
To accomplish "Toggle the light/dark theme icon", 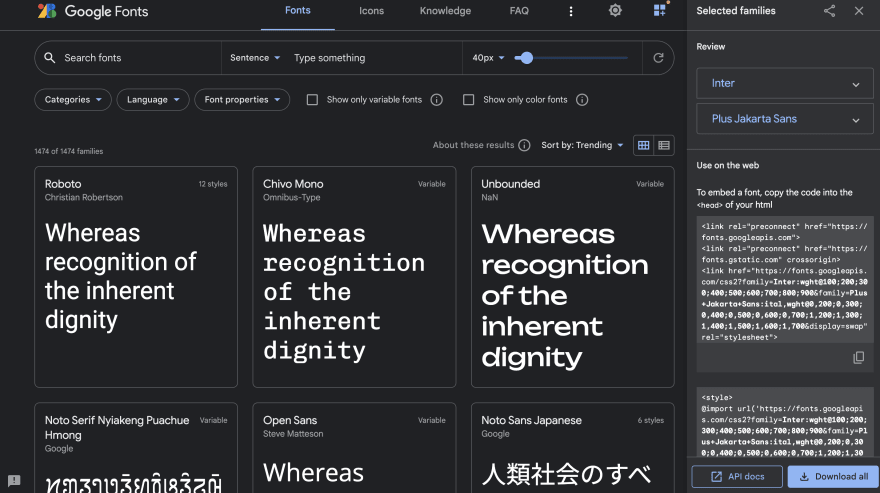I will (x=615, y=11).
